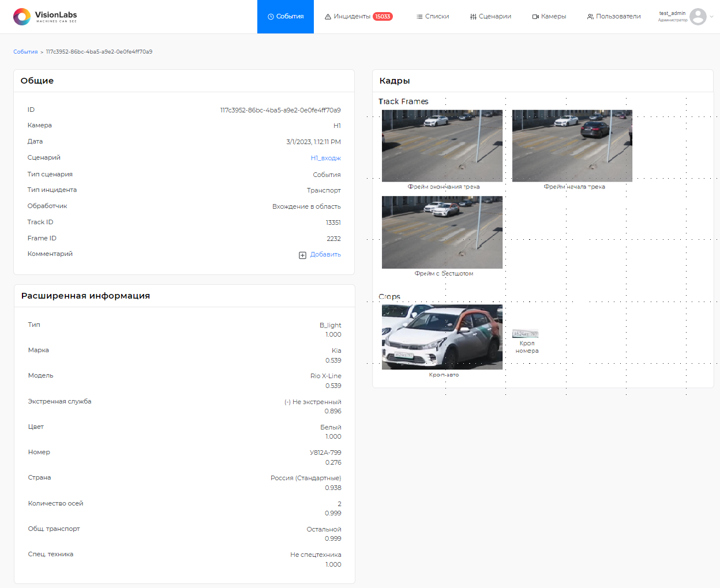Viewport: 720px width, 588px height.
Task: Open the H1 scenario link in the Сценарий row
Action: [326, 158]
